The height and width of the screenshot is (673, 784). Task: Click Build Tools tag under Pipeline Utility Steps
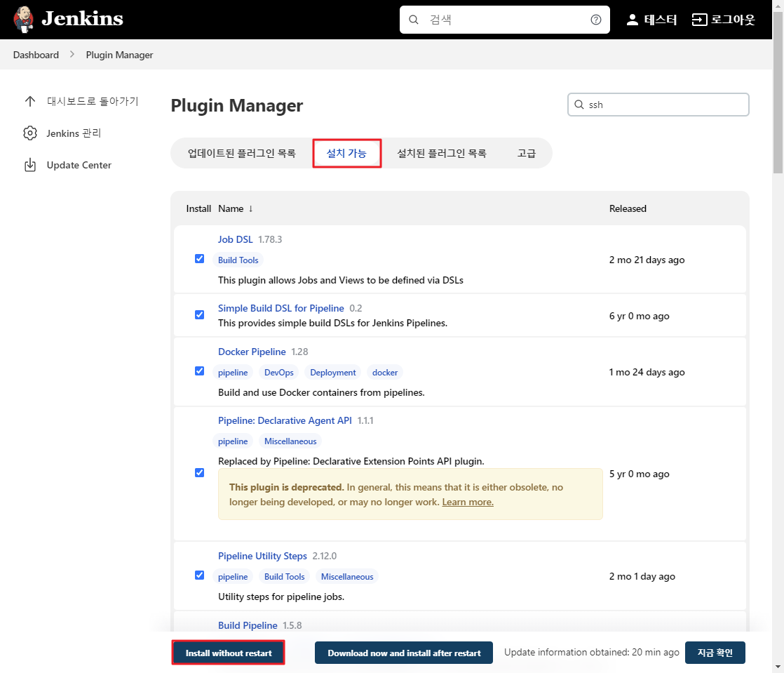click(285, 576)
